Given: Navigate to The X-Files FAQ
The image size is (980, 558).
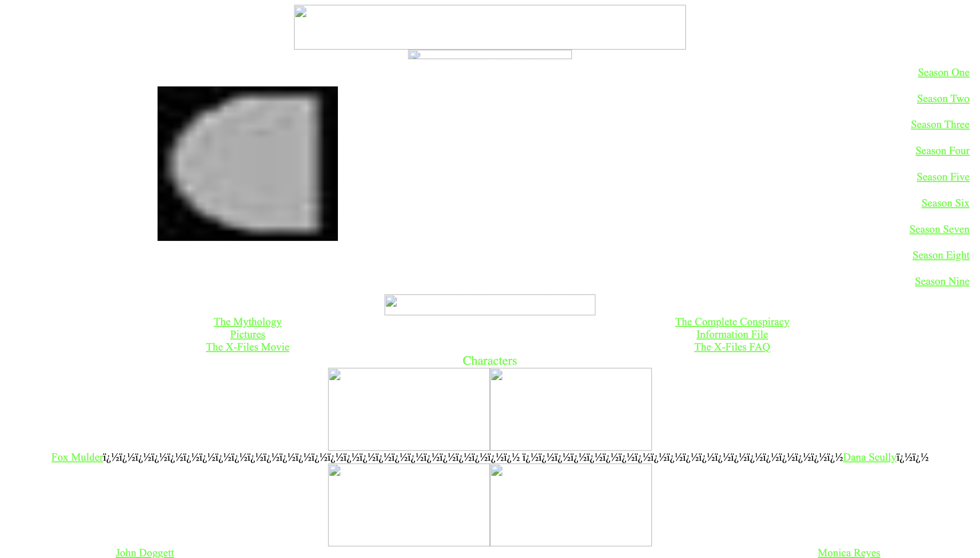Looking at the screenshot, I should tap(732, 347).
